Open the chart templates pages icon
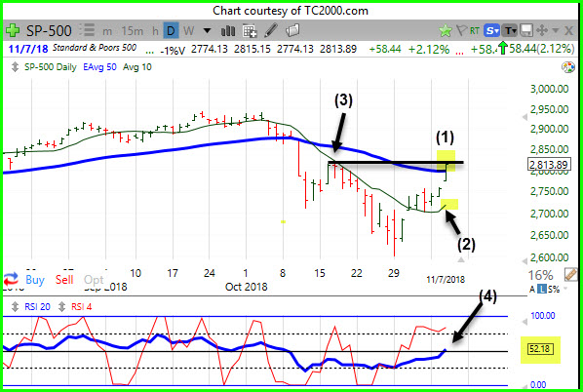Viewport: 583px width, 392px height. (x=292, y=30)
